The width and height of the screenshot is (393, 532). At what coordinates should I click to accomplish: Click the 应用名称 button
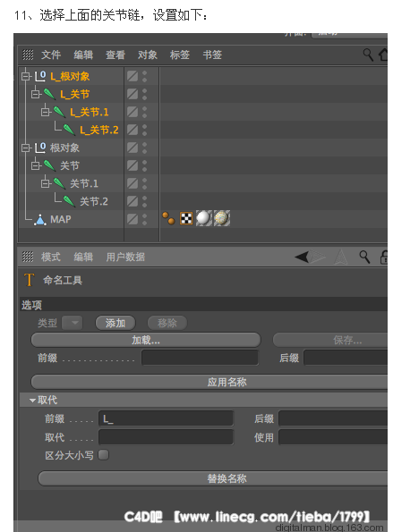(209, 382)
